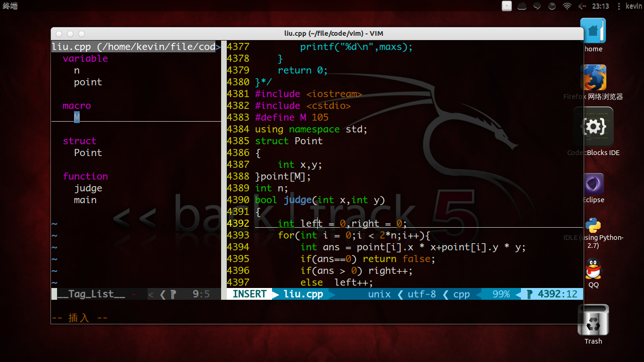Click 'utf-8' encoding in status line
Screen dimensions: 644x362
click(x=421, y=294)
